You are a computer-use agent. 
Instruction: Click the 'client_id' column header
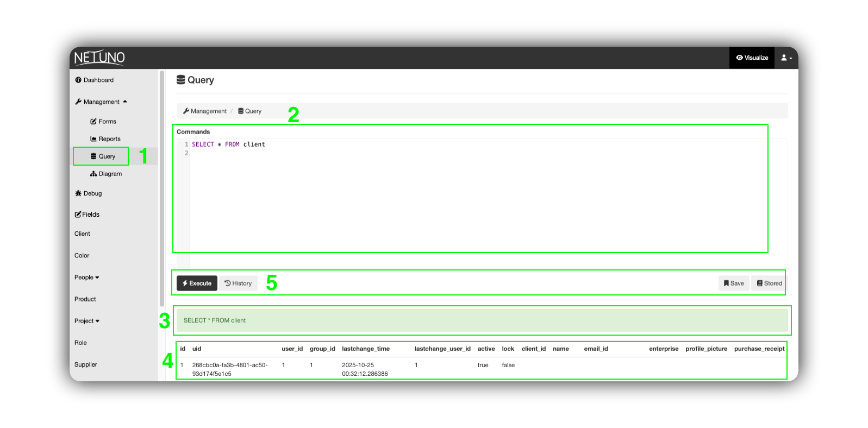[534, 349]
